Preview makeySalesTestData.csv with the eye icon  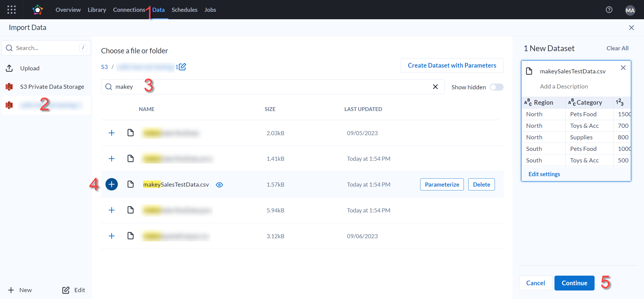pos(219,185)
